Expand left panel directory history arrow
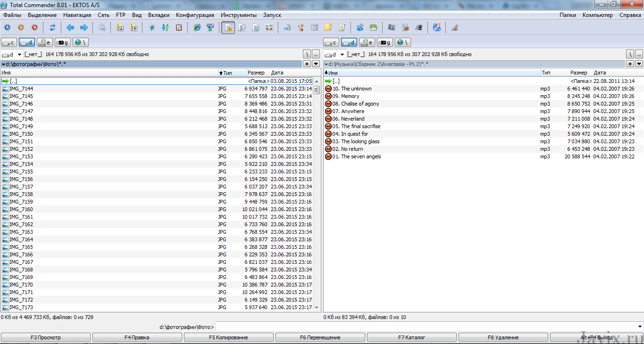The width and height of the screenshot is (644, 344). (x=316, y=64)
